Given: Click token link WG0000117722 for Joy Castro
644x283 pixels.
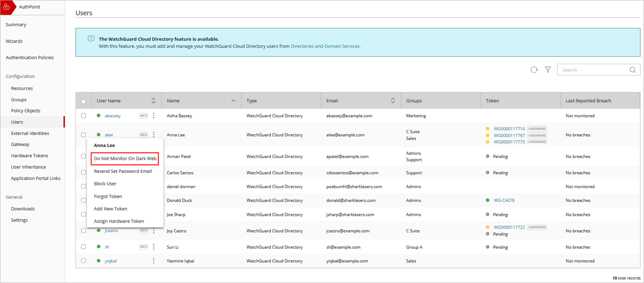Looking at the screenshot, I should tap(509, 227).
